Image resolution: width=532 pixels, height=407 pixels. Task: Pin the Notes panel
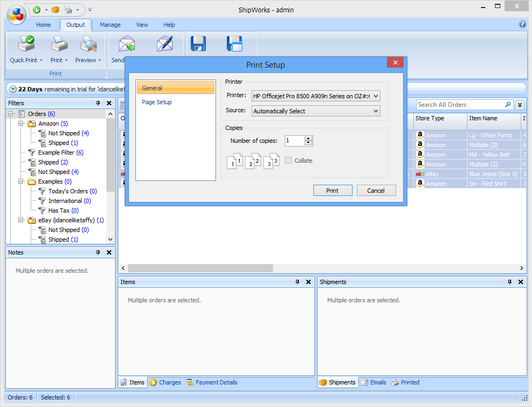point(98,252)
